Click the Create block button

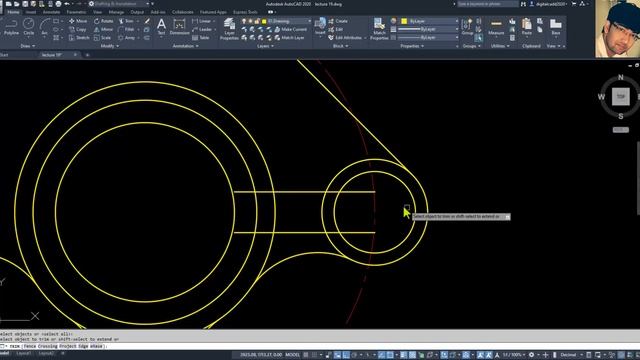point(338,21)
